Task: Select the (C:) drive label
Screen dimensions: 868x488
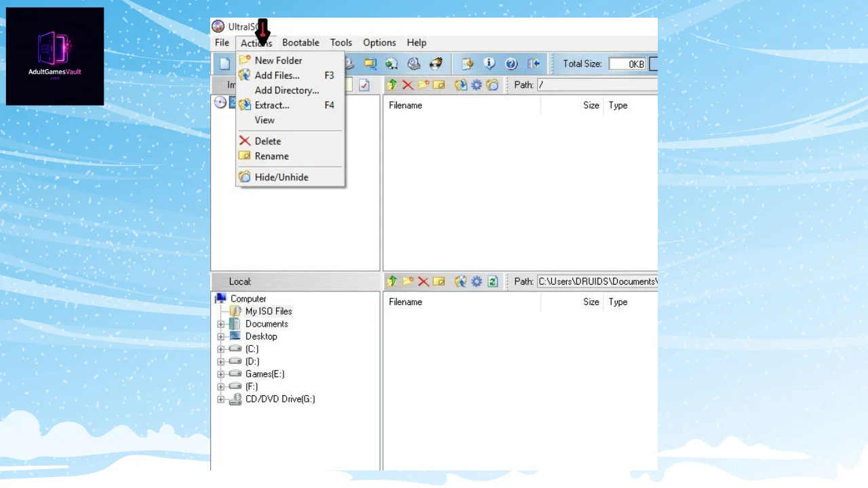Action: tap(252, 349)
